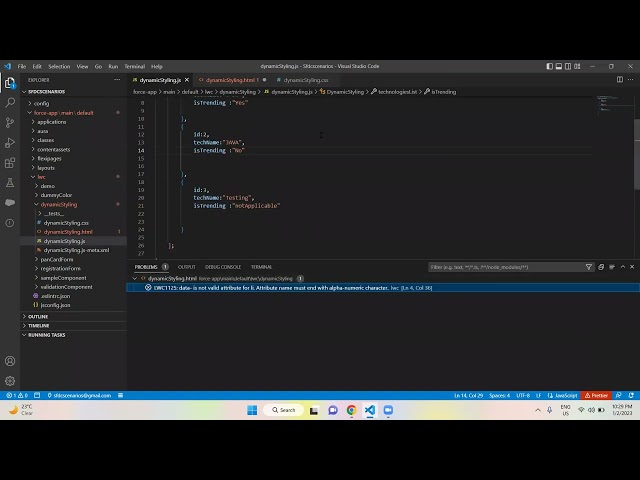Open the Run and Debug view
The width and height of the screenshot is (640, 480).
click(x=10, y=142)
